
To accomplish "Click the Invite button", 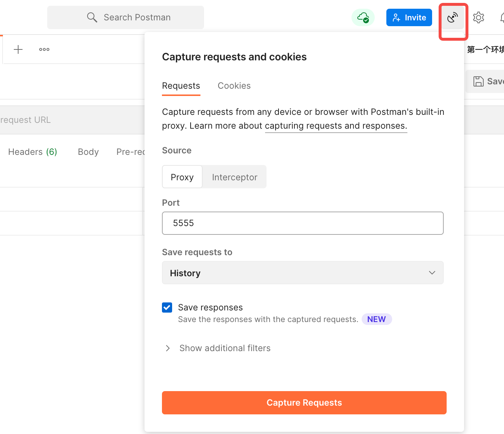I will pos(409,17).
